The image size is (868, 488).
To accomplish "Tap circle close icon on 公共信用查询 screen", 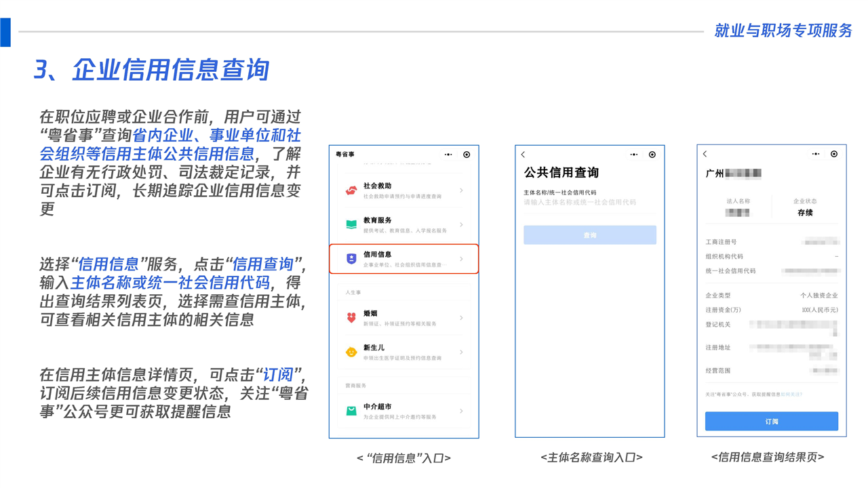I will [x=652, y=155].
